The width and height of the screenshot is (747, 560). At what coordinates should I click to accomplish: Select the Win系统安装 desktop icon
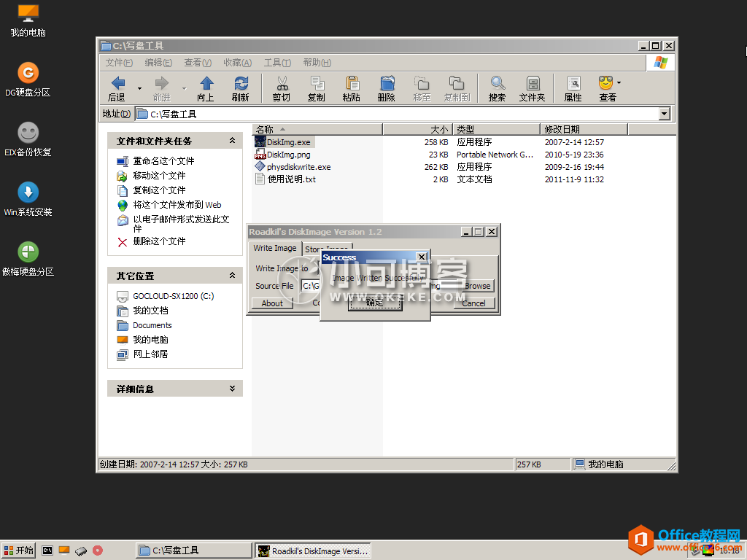pos(28,199)
